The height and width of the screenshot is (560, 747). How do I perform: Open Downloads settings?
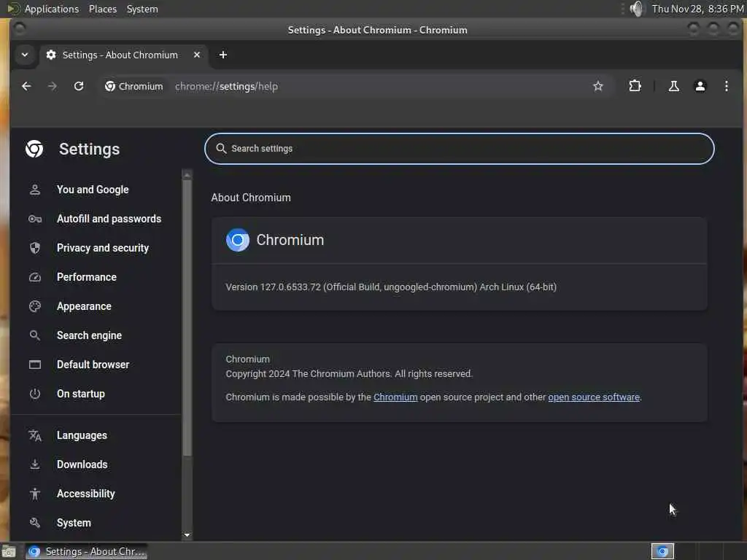[82, 464]
